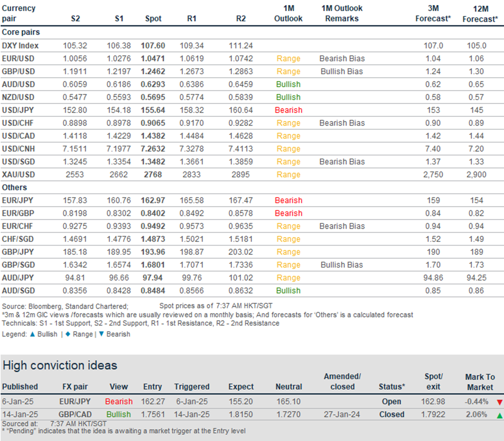Image resolution: width=504 pixels, height=441 pixels.
Task: Select the DXY Index row label
Action: tap(20, 45)
